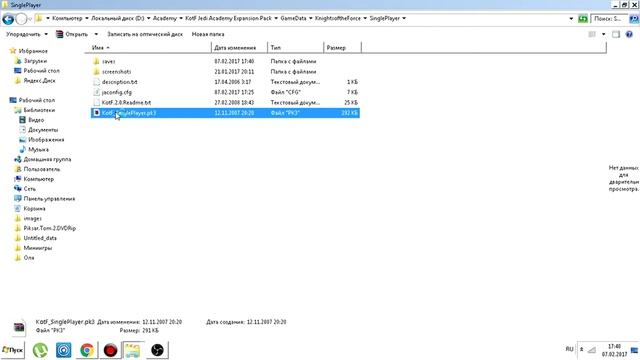This screenshot has width=640, height=360.
Task: Click the GameData breadcrumb segment
Action: coord(293,18)
